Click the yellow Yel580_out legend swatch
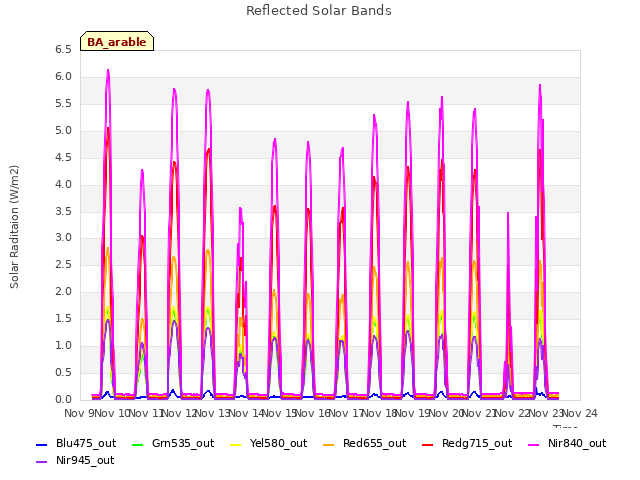640x480 pixels. (236, 444)
